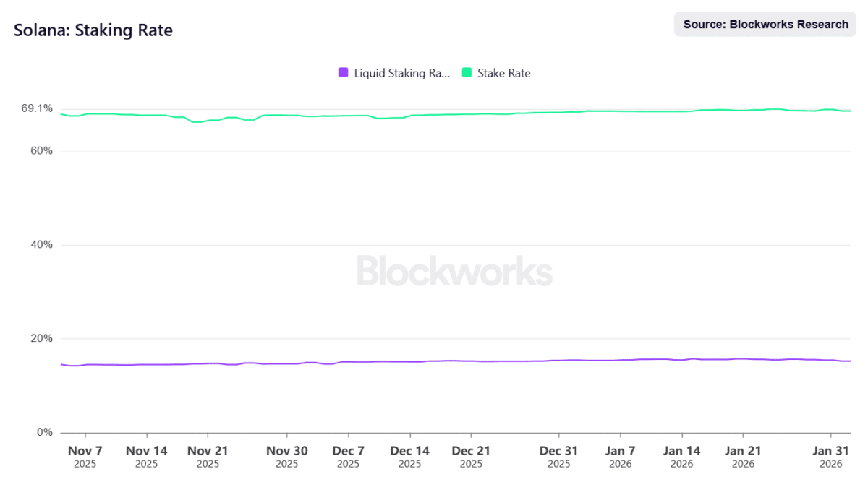Click the 60% y-axis label
This screenshot has height=482, width=868.
41,151
